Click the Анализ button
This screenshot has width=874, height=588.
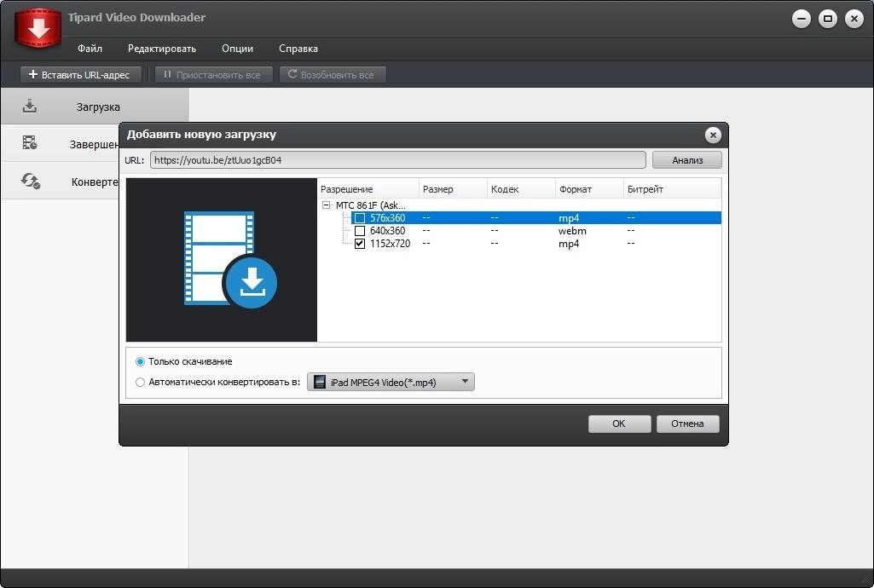tap(686, 160)
